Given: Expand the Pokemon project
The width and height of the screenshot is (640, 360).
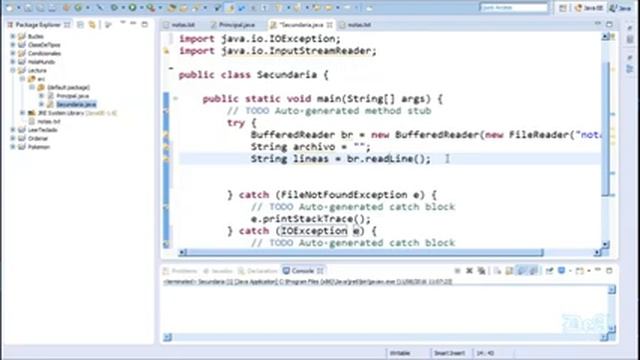Looking at the screenshot, I should coord(13,147).
